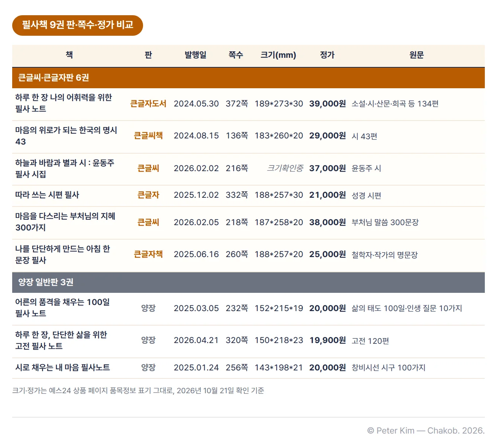Click book title '마음을 다스리는 부처님의 지혜 300가지'
The image size is (497, 448).
coord(65,222)
